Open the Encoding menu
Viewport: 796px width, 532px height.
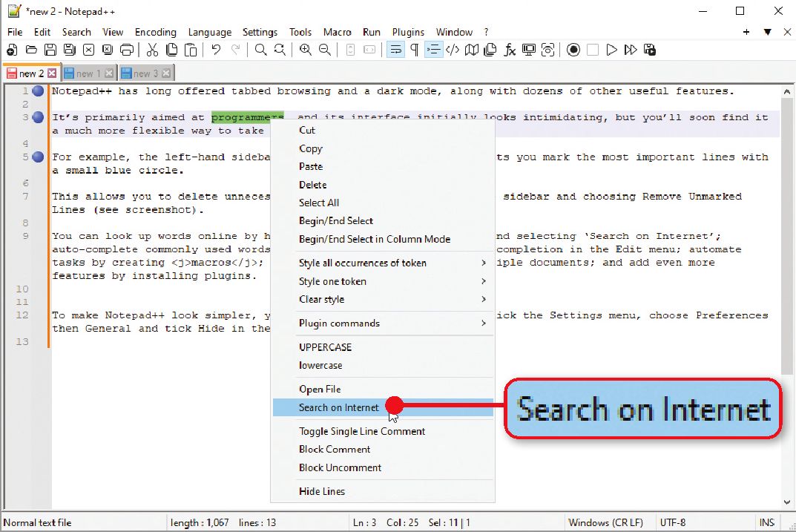pos(155,32)
